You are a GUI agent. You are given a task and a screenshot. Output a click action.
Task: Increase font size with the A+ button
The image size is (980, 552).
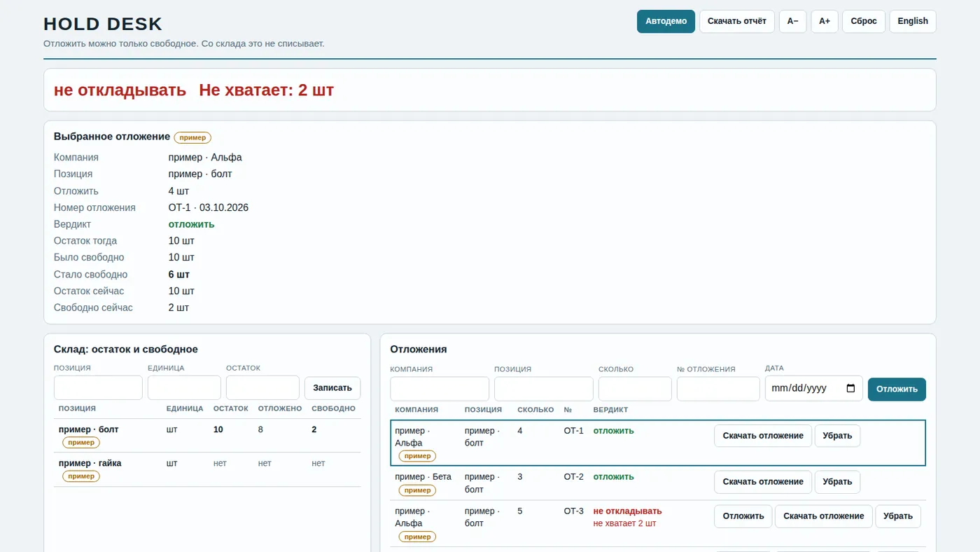pyautogui.click(x=825, y=21)
